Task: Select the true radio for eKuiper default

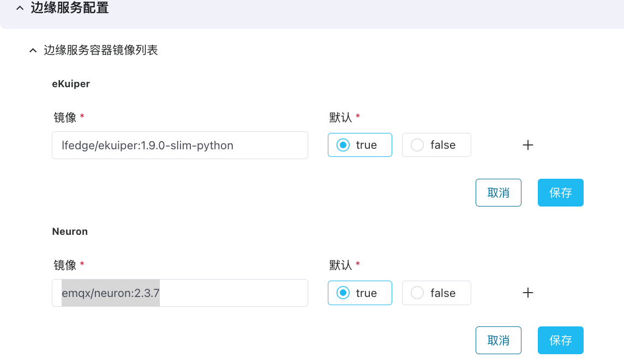Action: click(x=343, y=145)
